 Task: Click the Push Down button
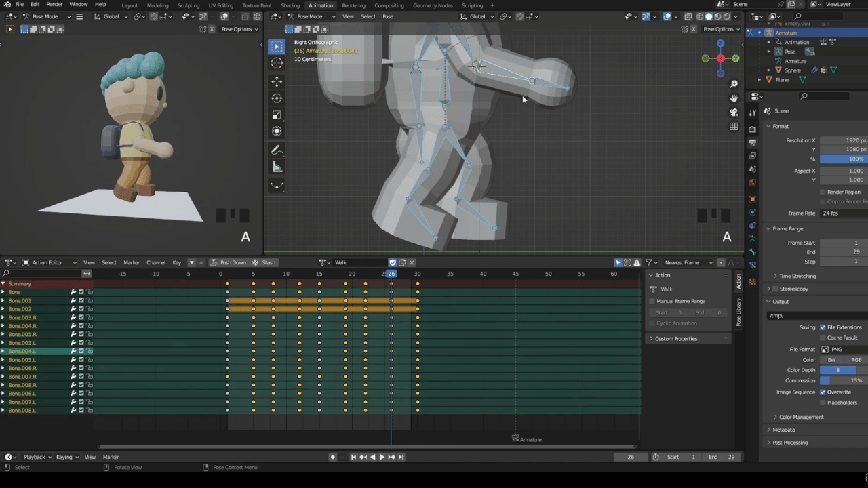[229, 262]
